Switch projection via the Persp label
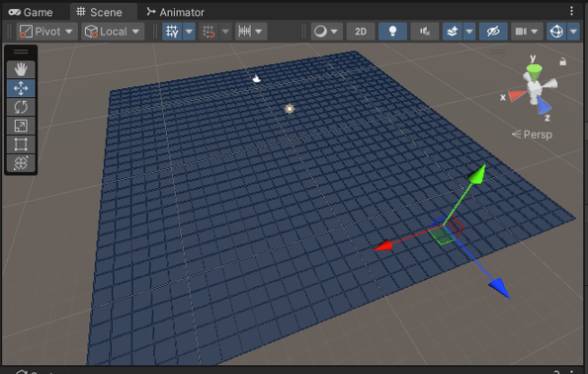Viewport: 588px width, 374px height. point(532,134)
